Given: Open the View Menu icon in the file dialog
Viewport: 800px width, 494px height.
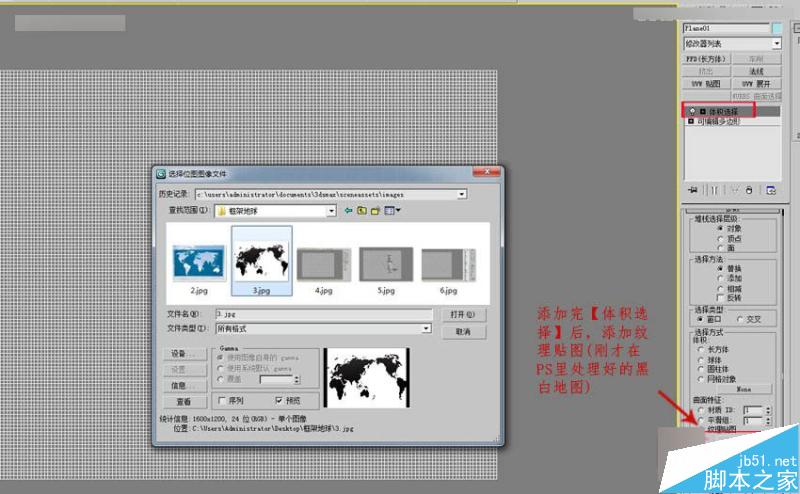Looking at the screenshot, I should click(x=392, y=210).
